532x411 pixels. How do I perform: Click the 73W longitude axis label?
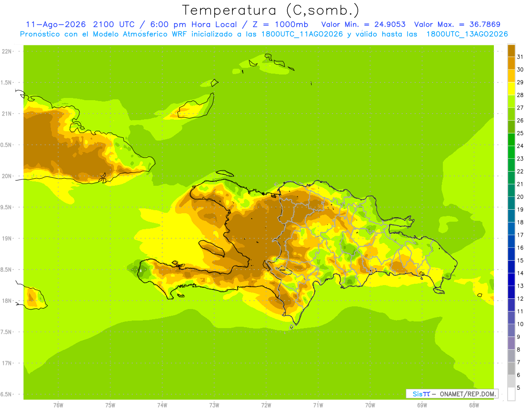pyautogui.click(x=214, y=405)
